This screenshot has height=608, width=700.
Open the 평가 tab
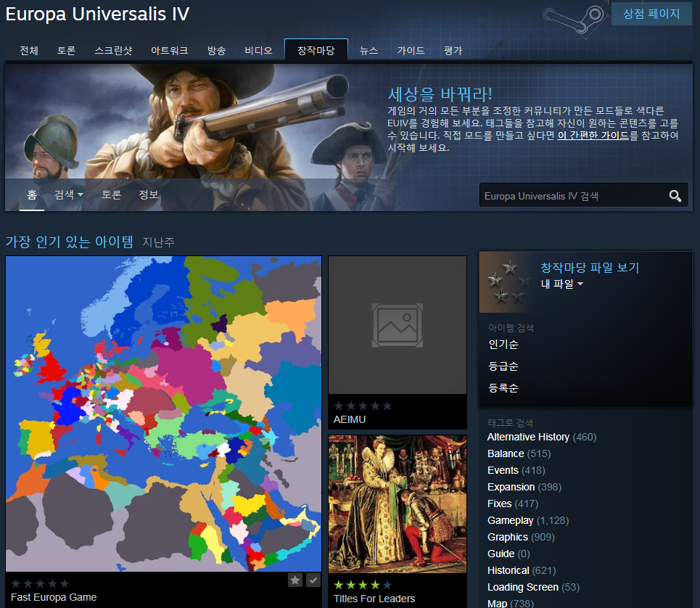point(453,51)
